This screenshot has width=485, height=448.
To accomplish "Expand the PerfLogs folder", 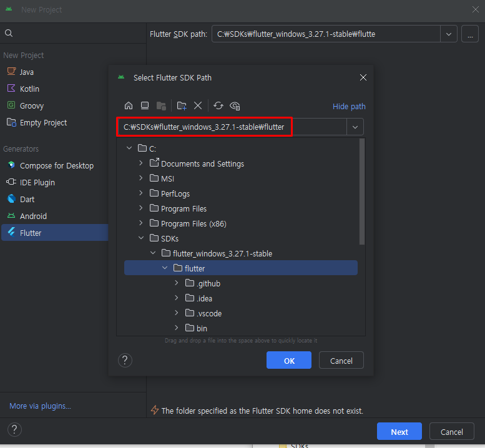I will pyautogui.click(x=141, y=193).
